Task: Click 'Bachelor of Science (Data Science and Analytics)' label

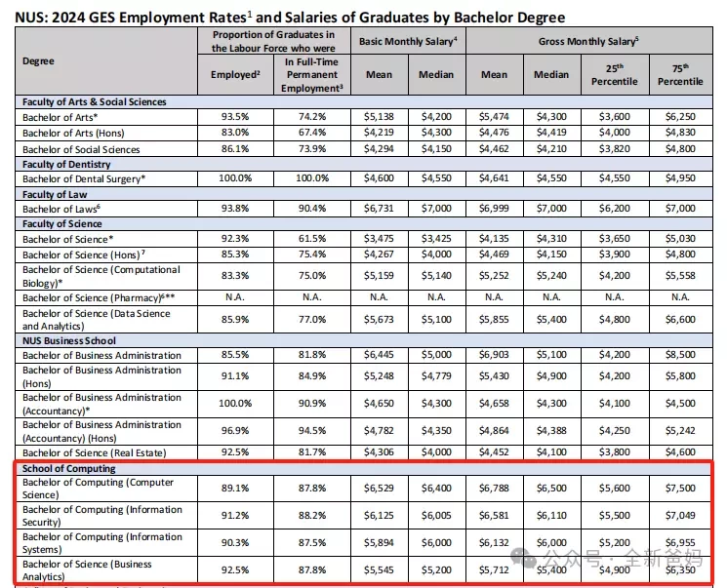Action: click(x=97, y=320)
